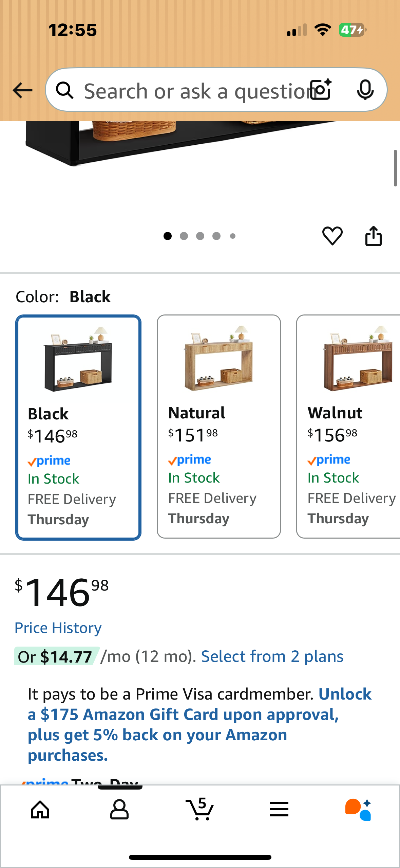Viewport: 400px width, 868px height.
Task: Go to Home tab
Action: [40, 810]
